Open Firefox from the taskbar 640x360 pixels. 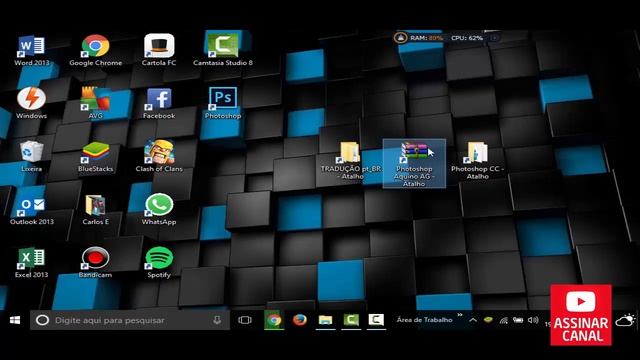[x=300, y=320]
